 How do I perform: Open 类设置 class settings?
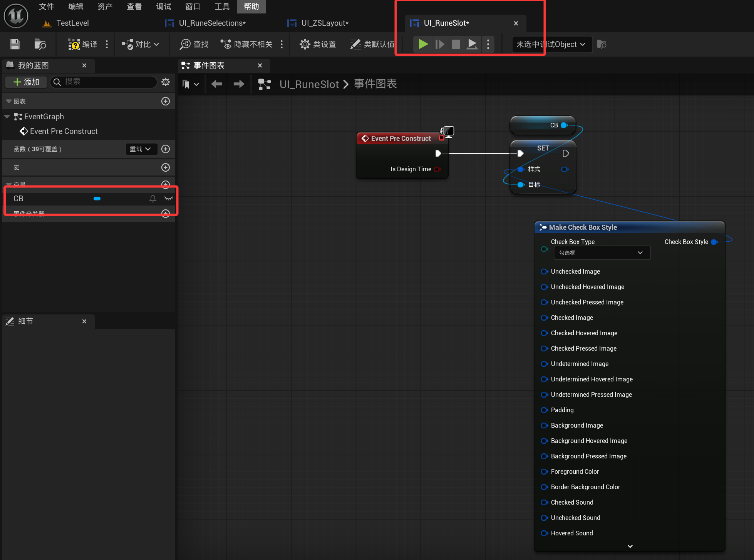(x=318, y=44)
